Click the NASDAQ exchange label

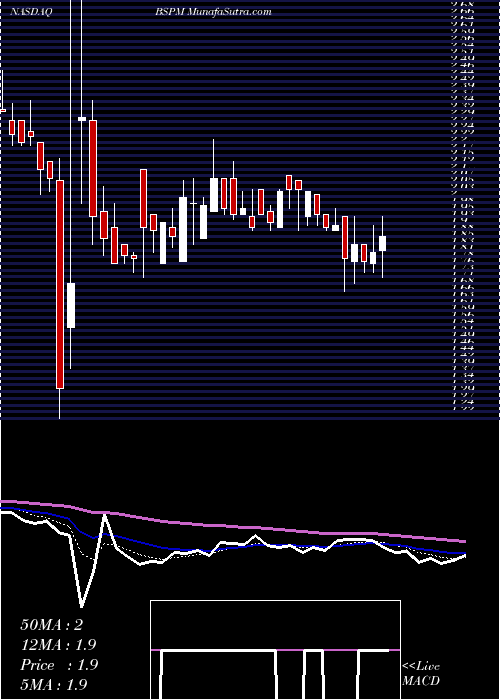click(x=31, y=12)
